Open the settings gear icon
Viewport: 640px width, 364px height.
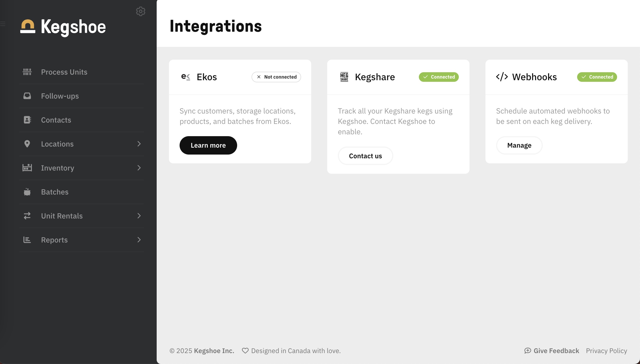tap(141, 11)
